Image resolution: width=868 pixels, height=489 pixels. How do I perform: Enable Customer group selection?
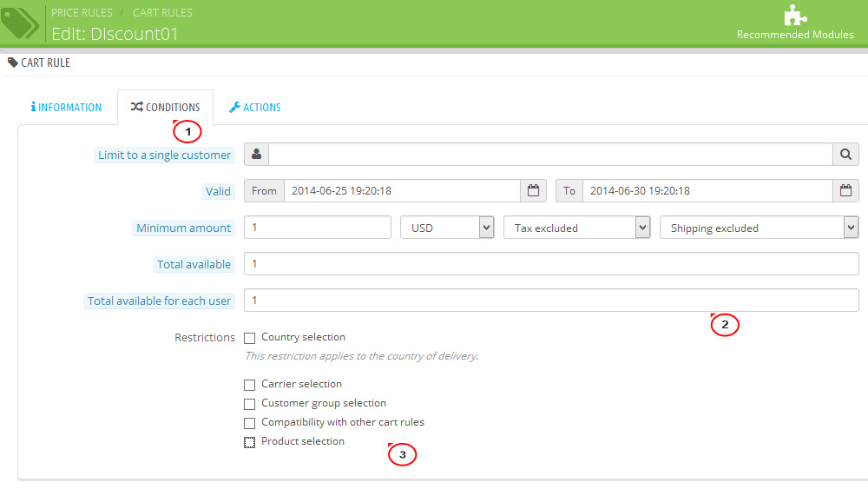point(250,404)
